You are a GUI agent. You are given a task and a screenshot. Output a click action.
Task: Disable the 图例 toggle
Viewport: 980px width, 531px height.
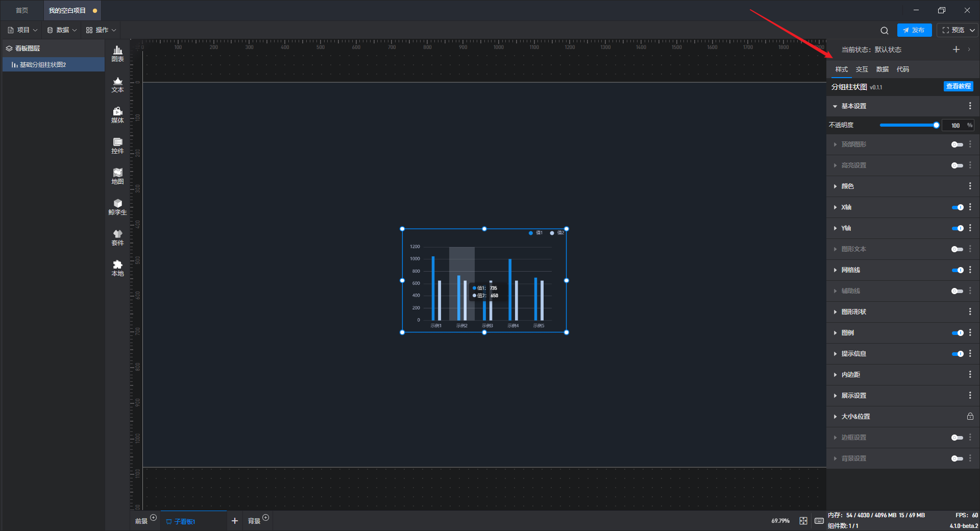pyautogui.click(x=957, y=333)
